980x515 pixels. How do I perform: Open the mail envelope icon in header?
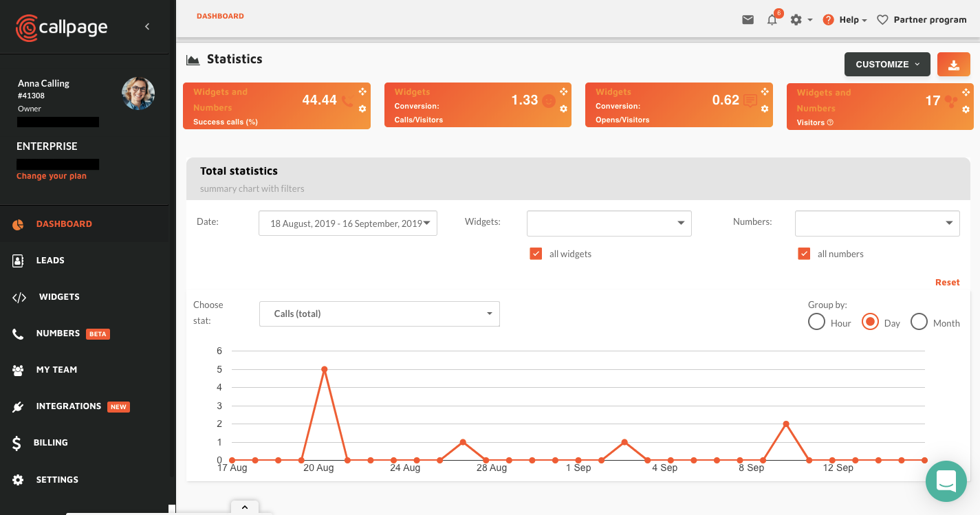click(x=748, y=20)
